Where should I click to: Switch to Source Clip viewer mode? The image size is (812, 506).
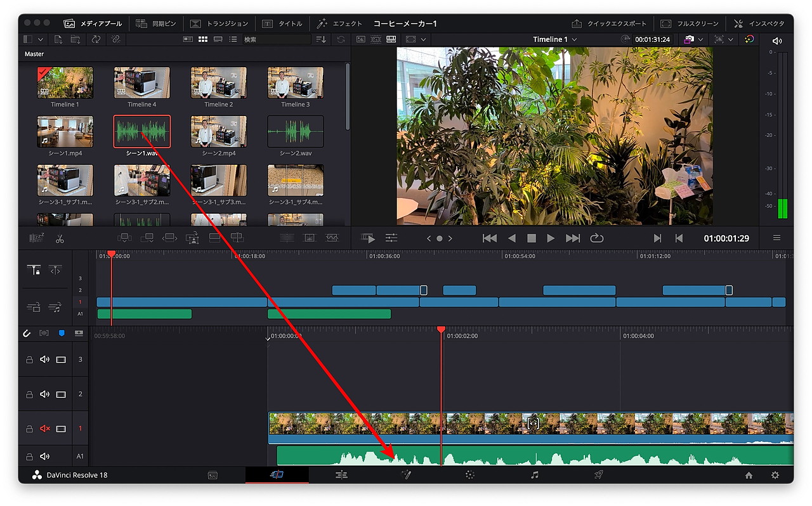coord(361,39)
